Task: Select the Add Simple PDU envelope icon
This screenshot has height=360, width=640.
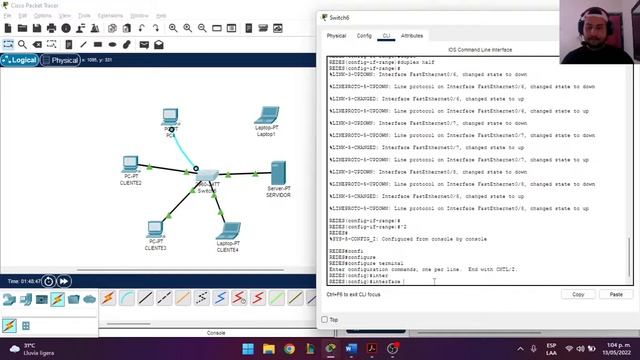Action: pos(144,44)
